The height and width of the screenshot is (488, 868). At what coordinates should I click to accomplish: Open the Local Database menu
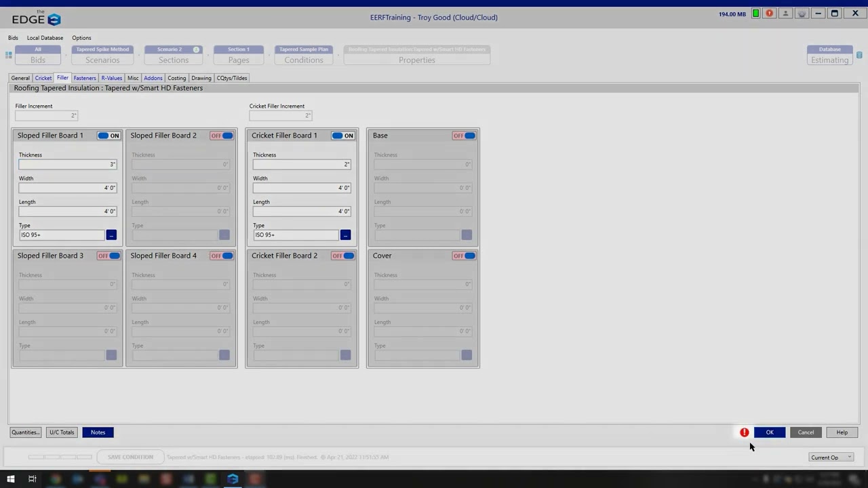click(45, 38)
